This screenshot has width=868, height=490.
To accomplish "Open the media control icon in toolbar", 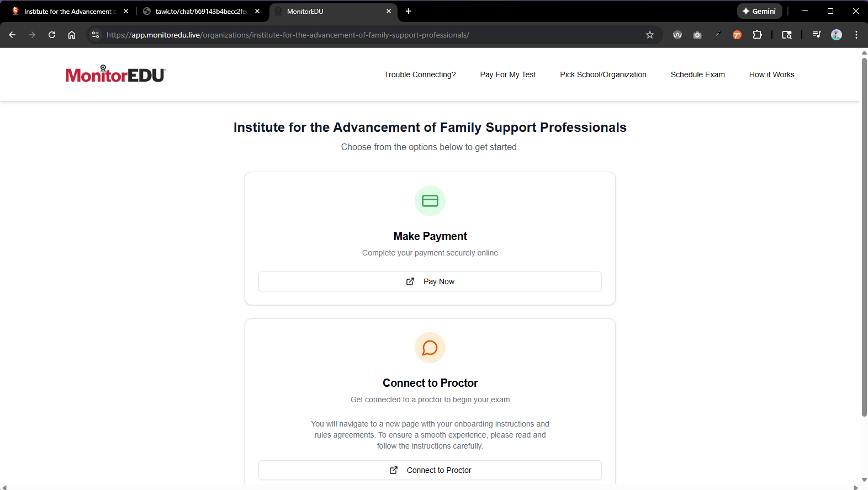I will pyautogui.click(x=817, y=35).
